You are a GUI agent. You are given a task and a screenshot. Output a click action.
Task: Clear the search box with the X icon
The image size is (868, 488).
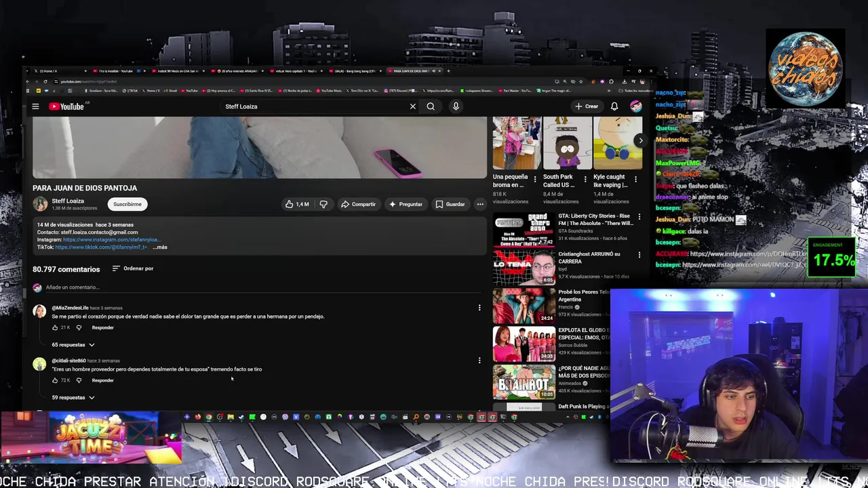(x=412, y=106)
